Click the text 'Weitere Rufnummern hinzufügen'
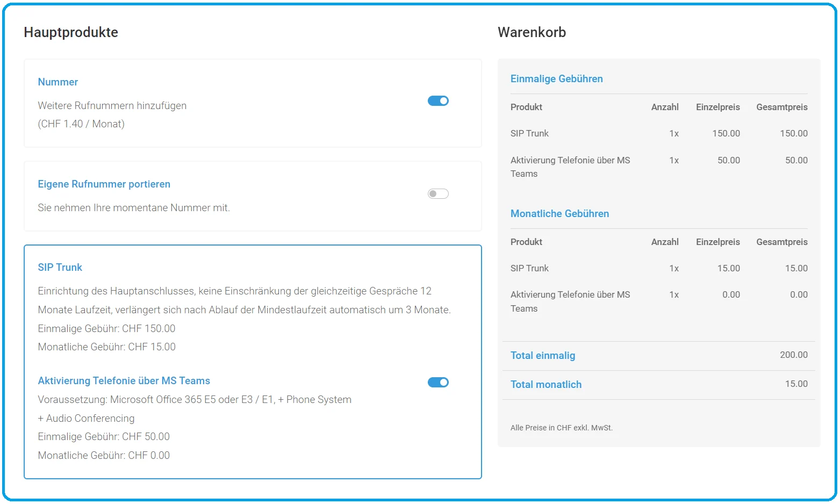This screenshot has width=840, height=504. tap(112, 106)
